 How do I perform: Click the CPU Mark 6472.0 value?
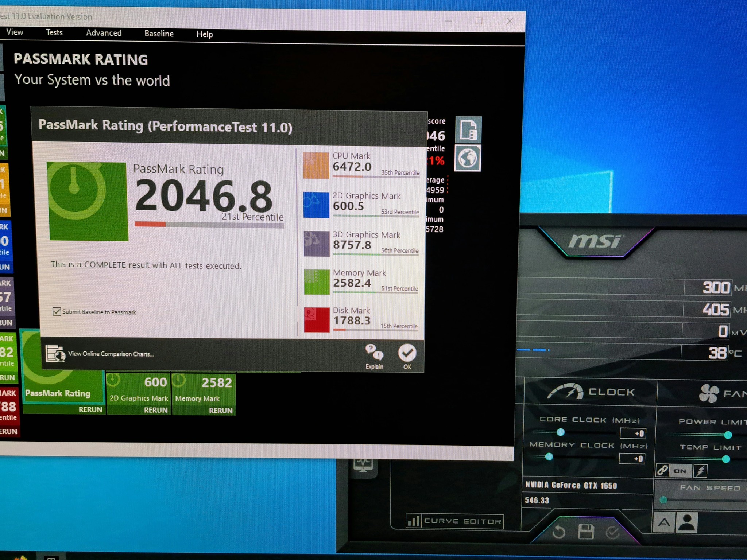pyautogui.click(x=352, y=167)
